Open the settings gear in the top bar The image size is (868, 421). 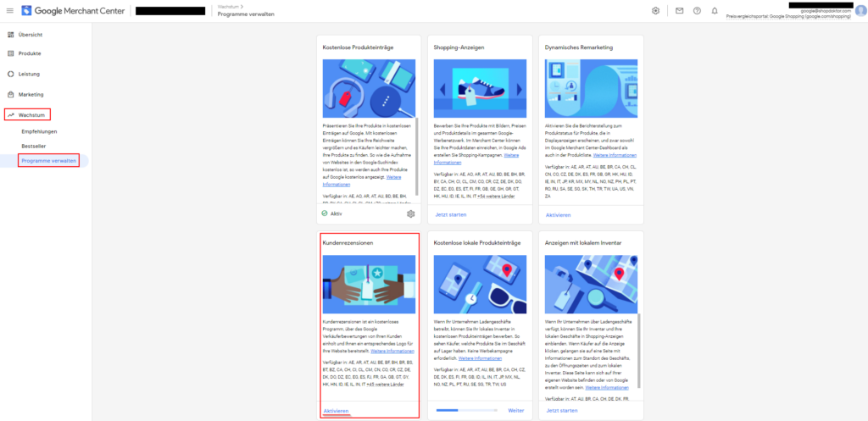pyautogui.click(x=655, y=11)
